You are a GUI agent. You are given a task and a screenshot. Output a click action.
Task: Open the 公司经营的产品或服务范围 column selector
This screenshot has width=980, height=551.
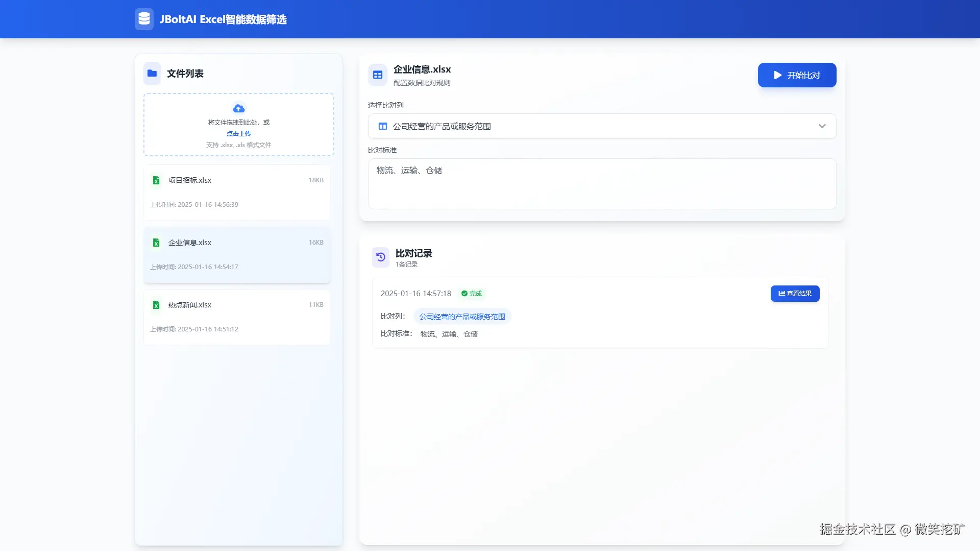click(x=602, y=126)
